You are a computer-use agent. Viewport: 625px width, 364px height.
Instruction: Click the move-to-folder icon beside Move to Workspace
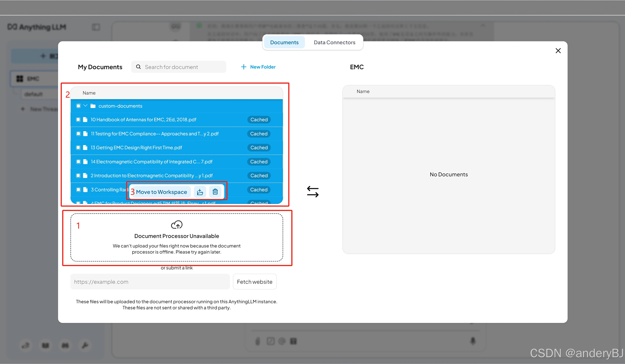(200, 192)
